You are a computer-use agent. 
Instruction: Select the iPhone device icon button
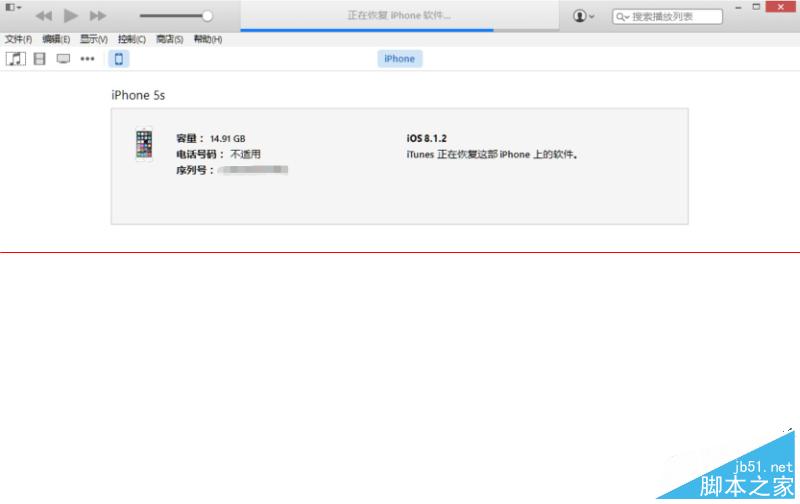[118, 59]
